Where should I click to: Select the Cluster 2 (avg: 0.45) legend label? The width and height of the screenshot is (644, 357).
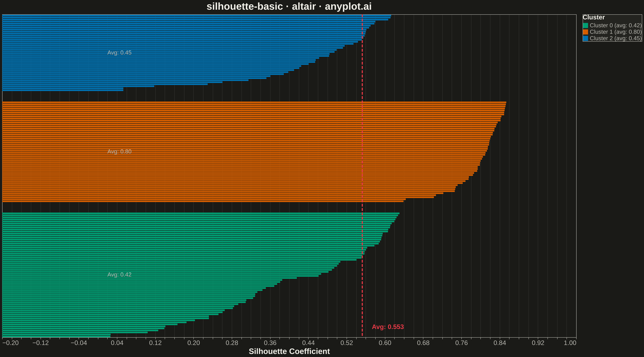[x=616, y=39]
